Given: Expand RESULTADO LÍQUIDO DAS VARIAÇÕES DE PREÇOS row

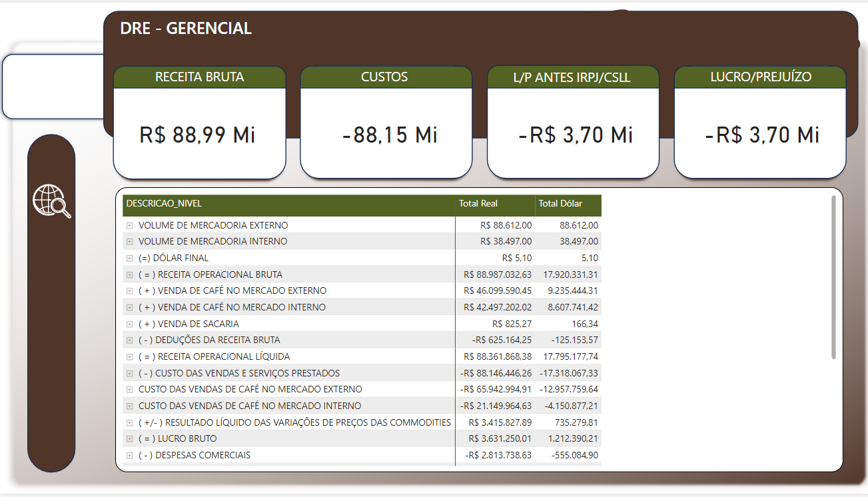Looking at the screenshot, I should coord(130,422).
